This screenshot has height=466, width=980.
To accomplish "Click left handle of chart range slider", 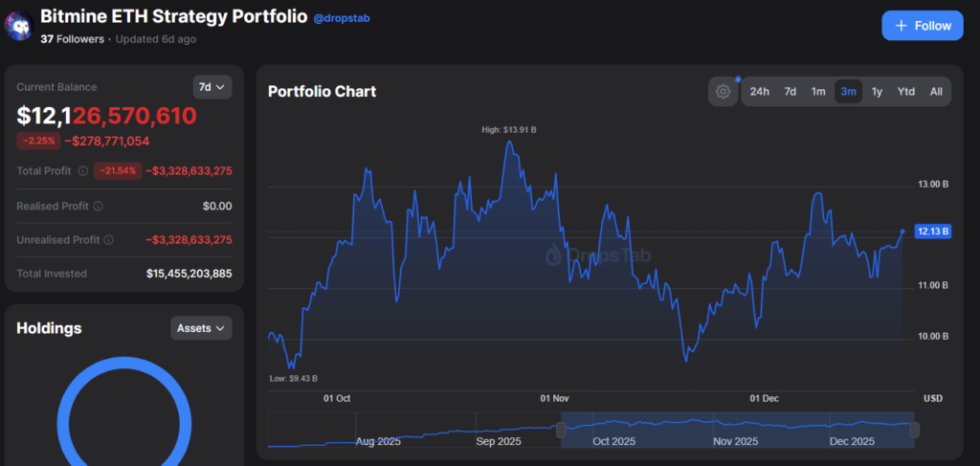I will (x=560, y=430).
